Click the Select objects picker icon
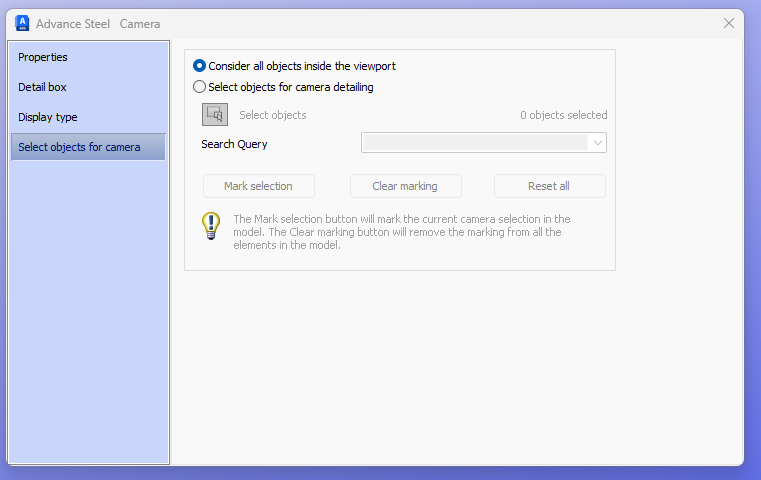Image resolution: width=761 pixels, height=480 pixels. [x=215, y=115]
